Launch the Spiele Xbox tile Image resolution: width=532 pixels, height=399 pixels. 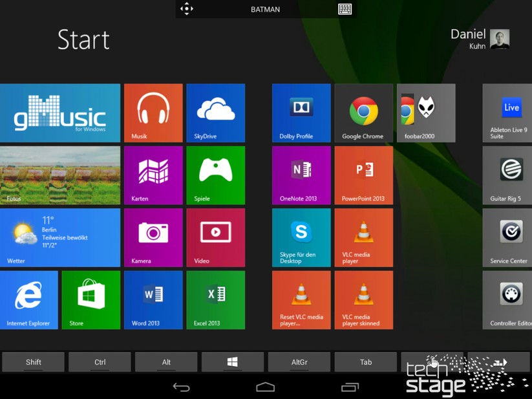(x=216, y=175)
